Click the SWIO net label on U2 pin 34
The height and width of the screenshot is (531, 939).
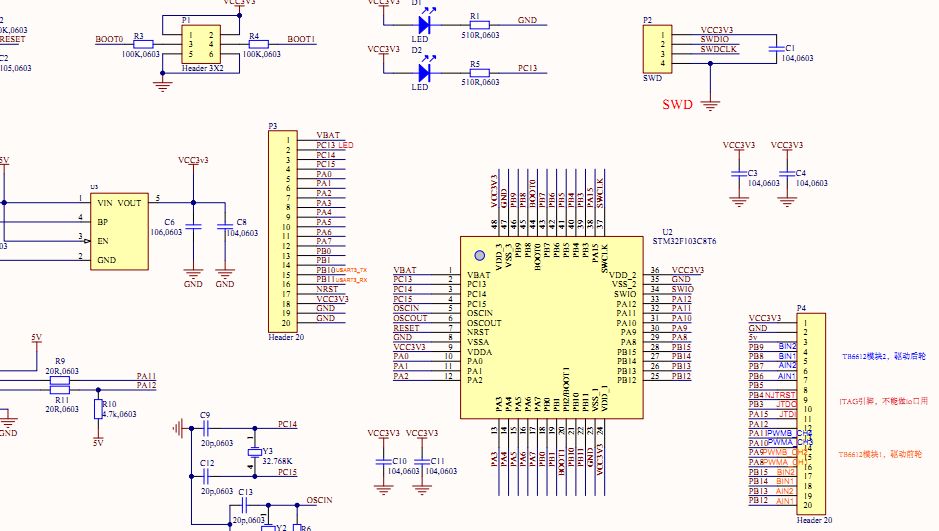coord(682,289)
